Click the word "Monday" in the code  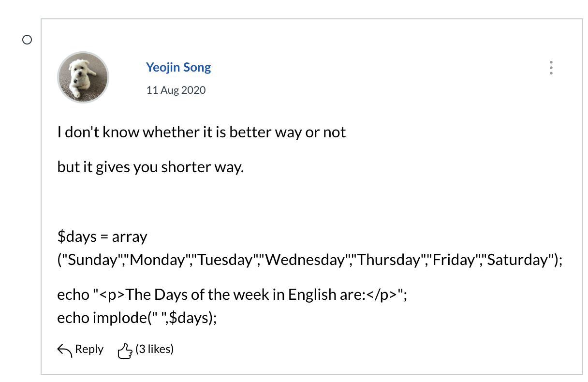(158, 260)
